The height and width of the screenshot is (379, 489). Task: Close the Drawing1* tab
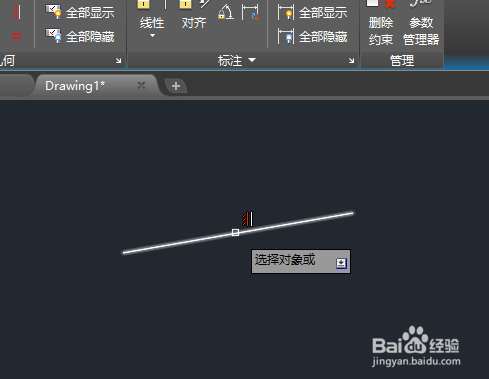(x=141, y=85)
